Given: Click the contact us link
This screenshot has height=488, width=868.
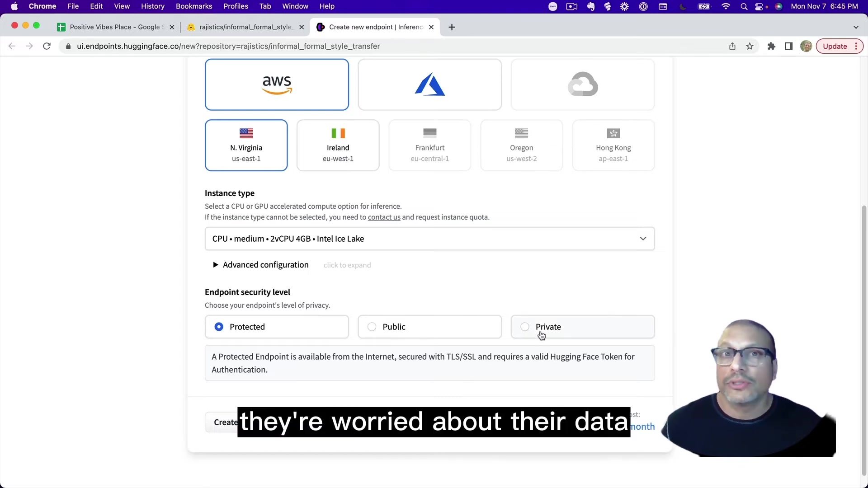Looking at the screenshot, I should (384, 217).
